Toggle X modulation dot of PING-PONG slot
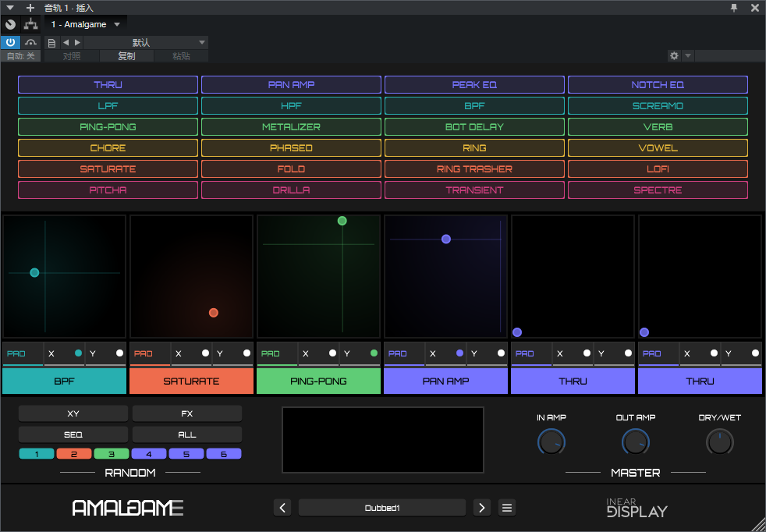 coord(332,353)
